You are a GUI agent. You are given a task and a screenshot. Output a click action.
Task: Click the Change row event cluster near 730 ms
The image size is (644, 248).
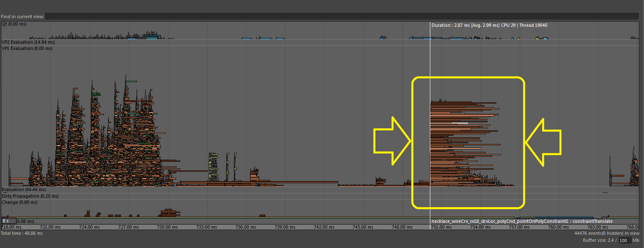click(x=170, y=213)
